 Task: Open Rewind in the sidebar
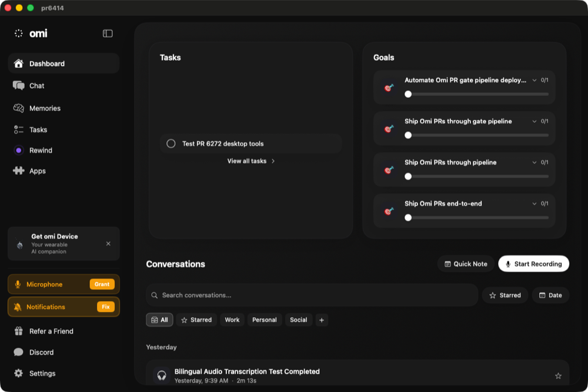coord(64,150)
